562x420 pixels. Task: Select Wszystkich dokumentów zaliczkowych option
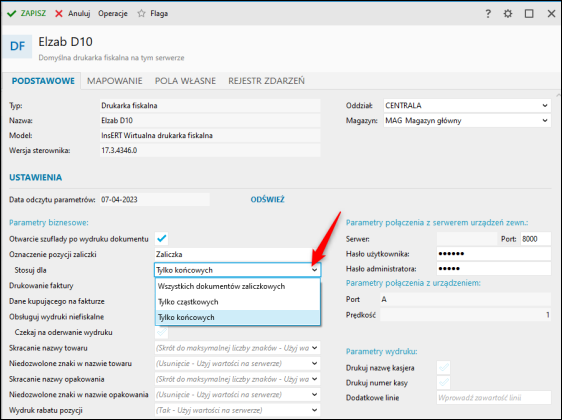coord(238,286)
